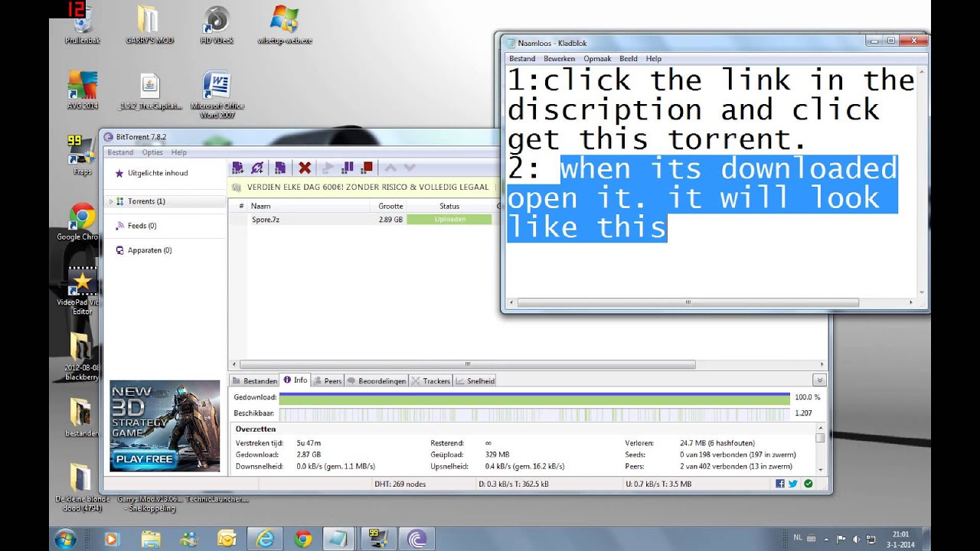The width and height of the screenshot is (980, 551).
Task: Switch to BitTorrent in the taskbar
Action: (x=417, y=539)
